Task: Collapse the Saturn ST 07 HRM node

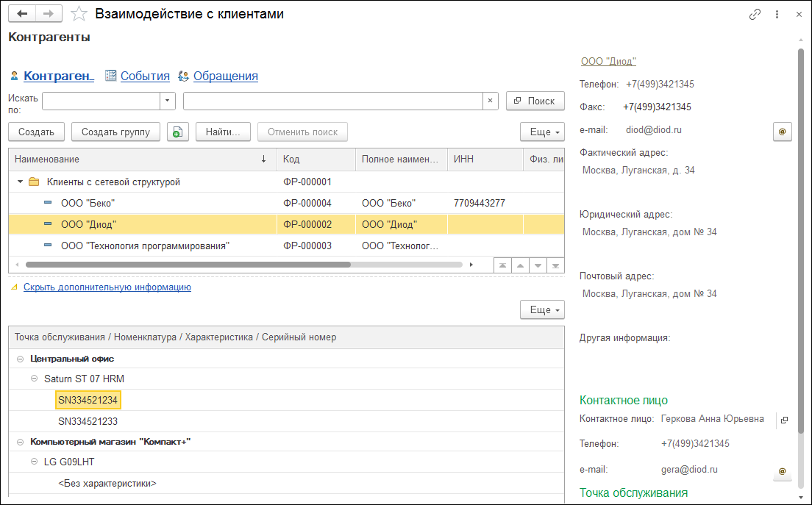Action: point(35,379)
